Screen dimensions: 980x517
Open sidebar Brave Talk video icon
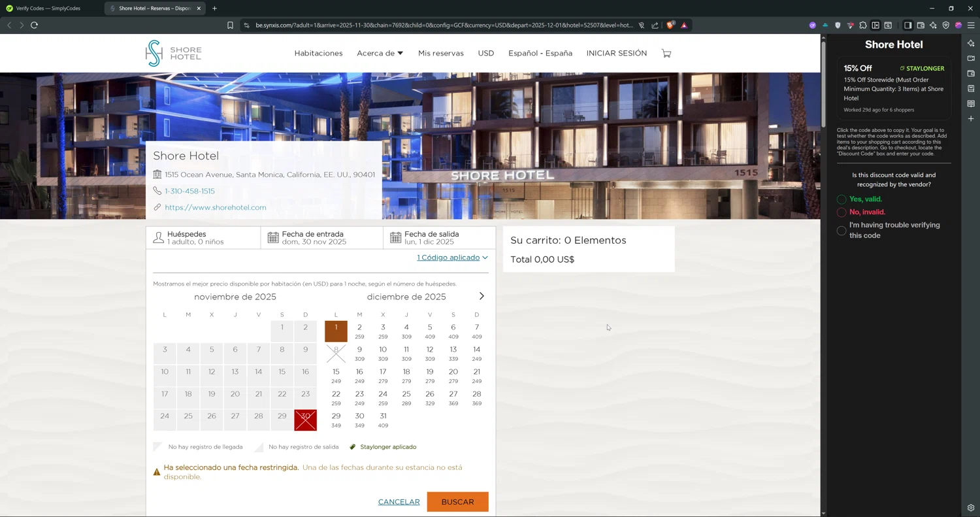pos(971,58)
